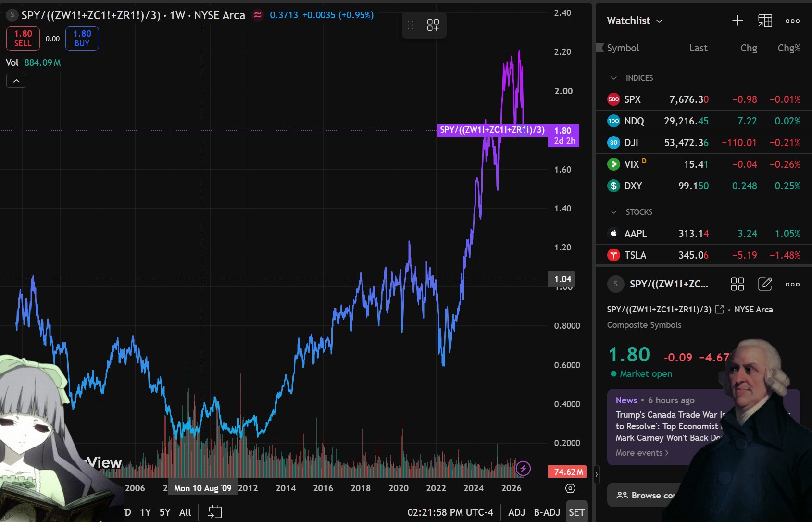The image size is (812, 522).
Task: Sort watchlist by the Last column header
Action: [698, 48]
